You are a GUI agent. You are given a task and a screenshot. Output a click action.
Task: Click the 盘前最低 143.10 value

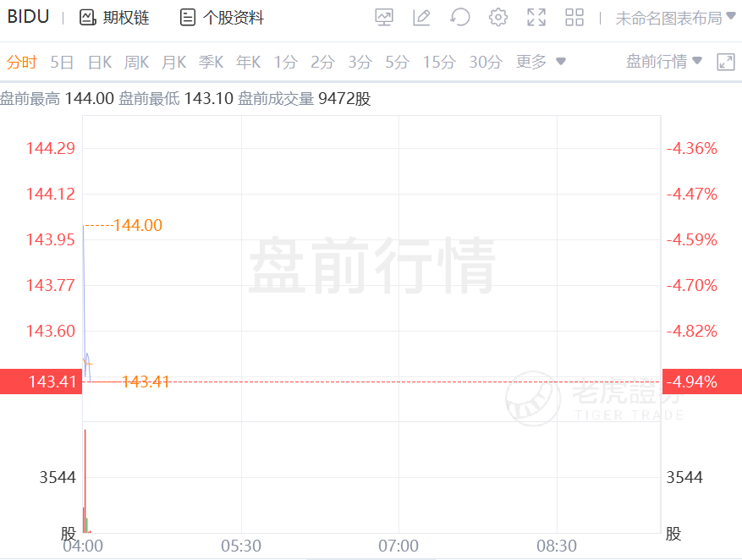pyautogui.click(x=209, y=98)
